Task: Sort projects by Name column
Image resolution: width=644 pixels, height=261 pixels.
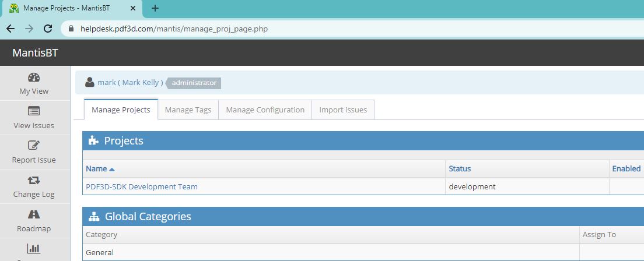Action: (96, 169)
